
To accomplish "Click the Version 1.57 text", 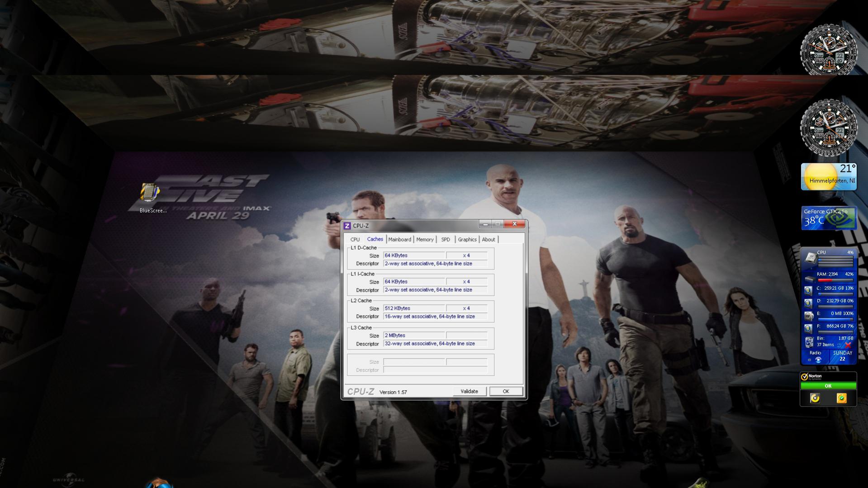I will [393, 392].
